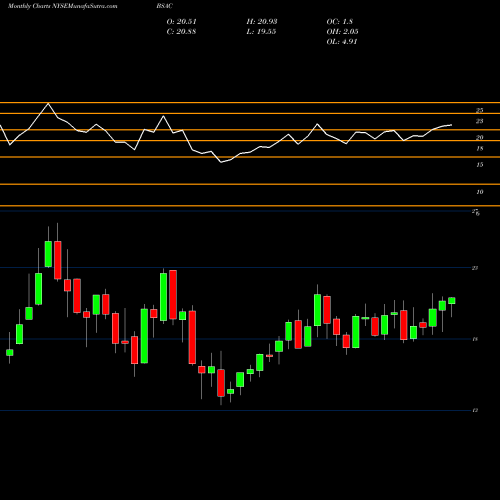Click the close value 'C: 20.88'
500x500 pixels.
point(181,32)
